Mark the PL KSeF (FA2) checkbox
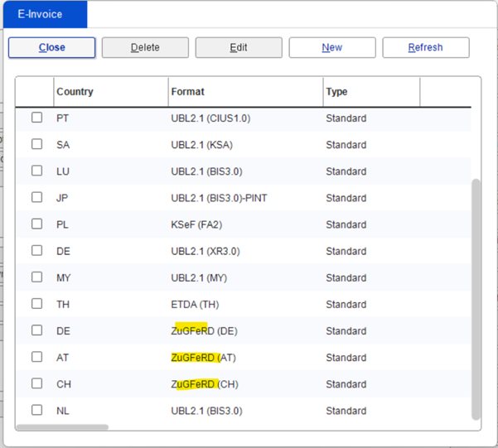The height and width of the screenshot is (448, 498). click(x=36, y=224)
